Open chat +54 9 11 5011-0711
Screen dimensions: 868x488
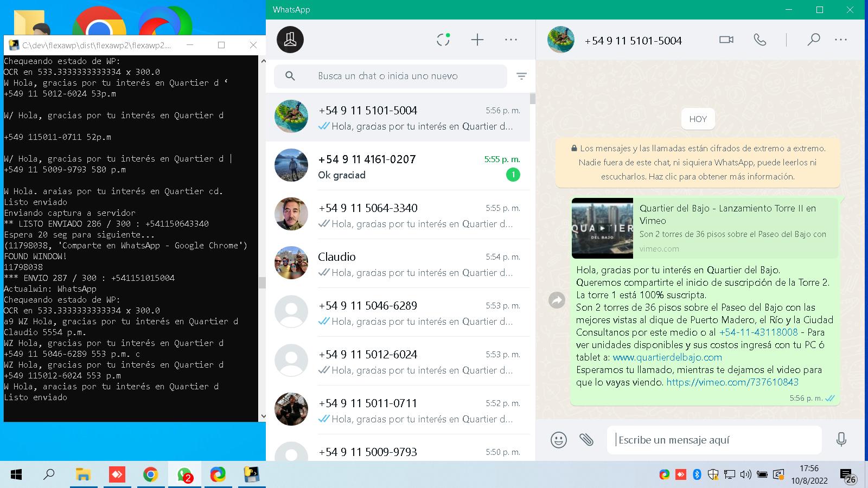point(398,410)
